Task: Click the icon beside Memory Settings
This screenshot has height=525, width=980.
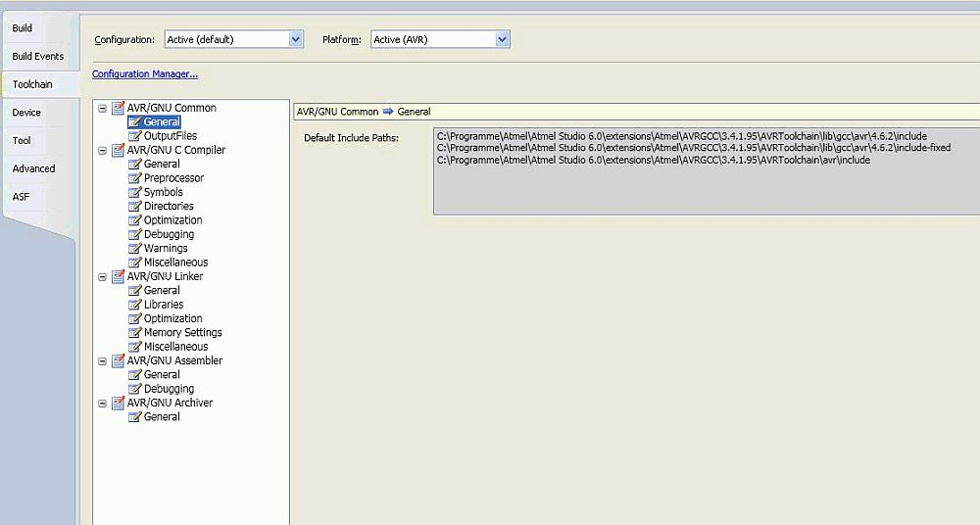Action: (x=134, y=332)
